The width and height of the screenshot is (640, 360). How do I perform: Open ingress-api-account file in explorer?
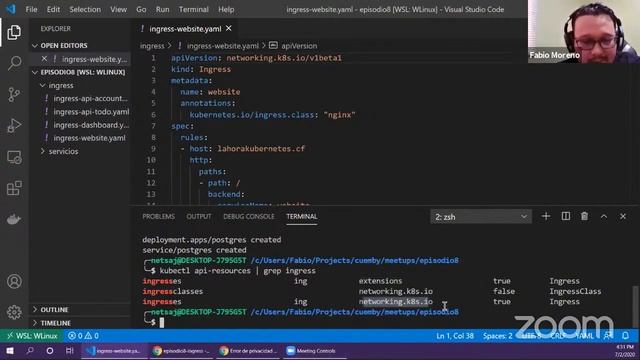coord(90,98)
